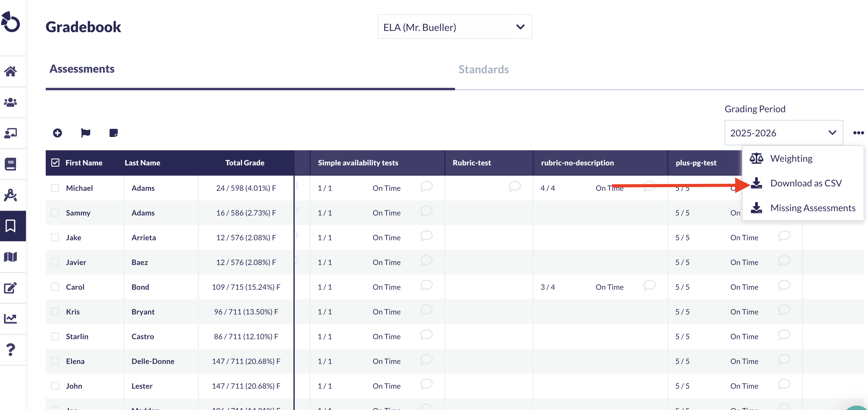Open the Map section from sidebar

point(11,257)
